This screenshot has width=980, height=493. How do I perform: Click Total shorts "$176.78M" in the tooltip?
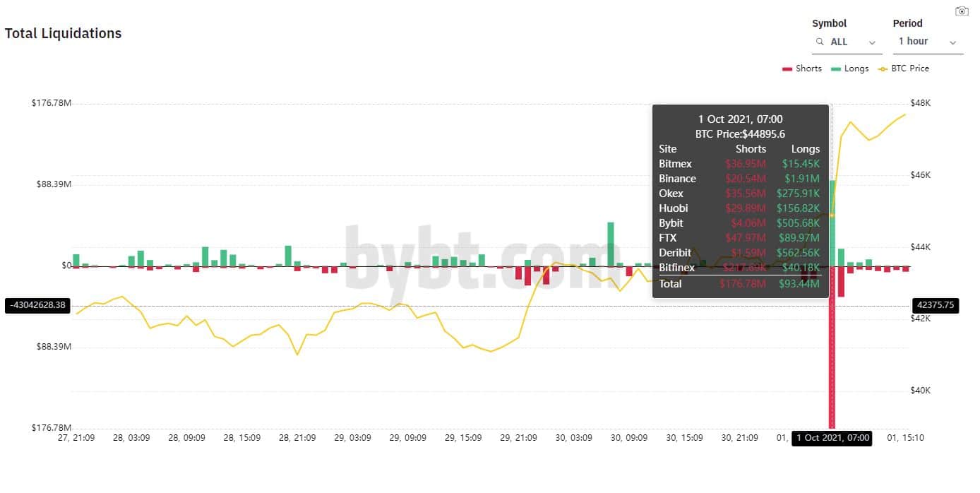[743, 283]
